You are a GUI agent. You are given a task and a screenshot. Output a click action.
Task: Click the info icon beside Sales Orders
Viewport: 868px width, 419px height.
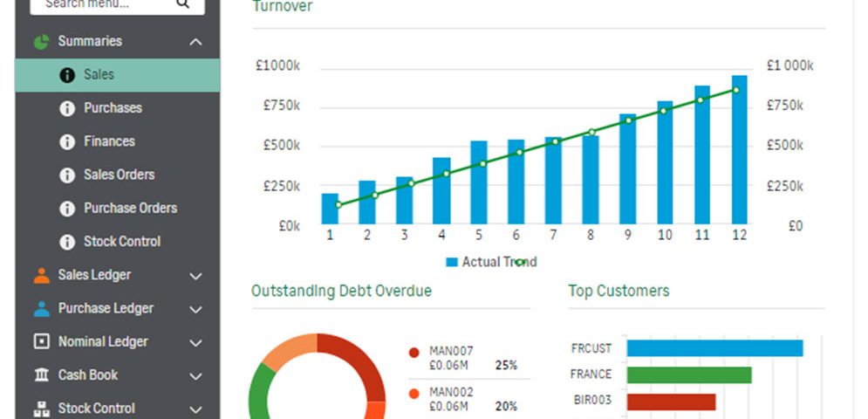tap(67, 175)
